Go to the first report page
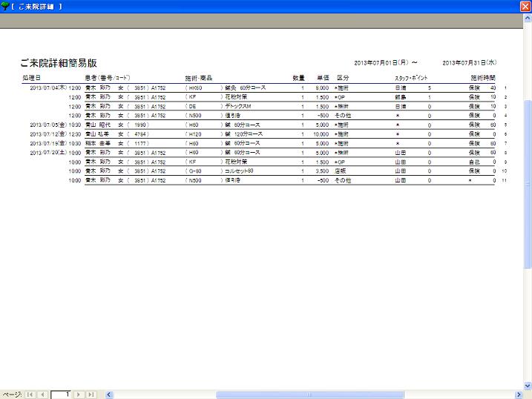Screen dimensions: 532x399 (30, 395)
